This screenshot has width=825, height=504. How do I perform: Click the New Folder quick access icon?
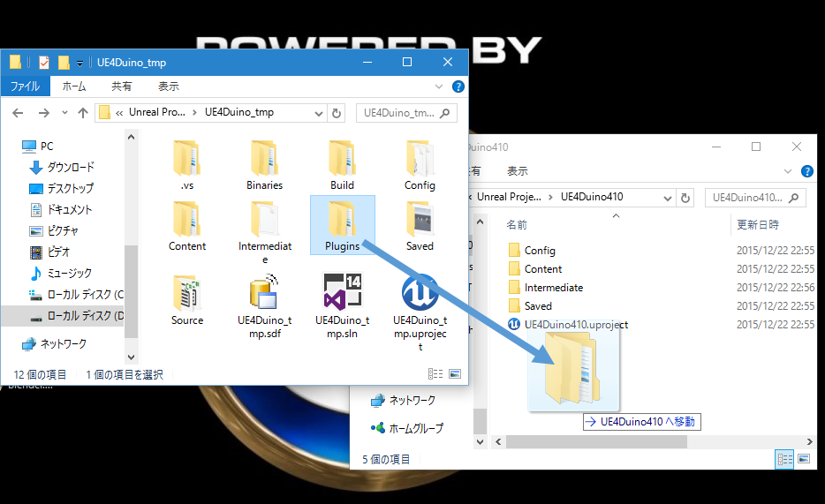[x=64, y=63]
